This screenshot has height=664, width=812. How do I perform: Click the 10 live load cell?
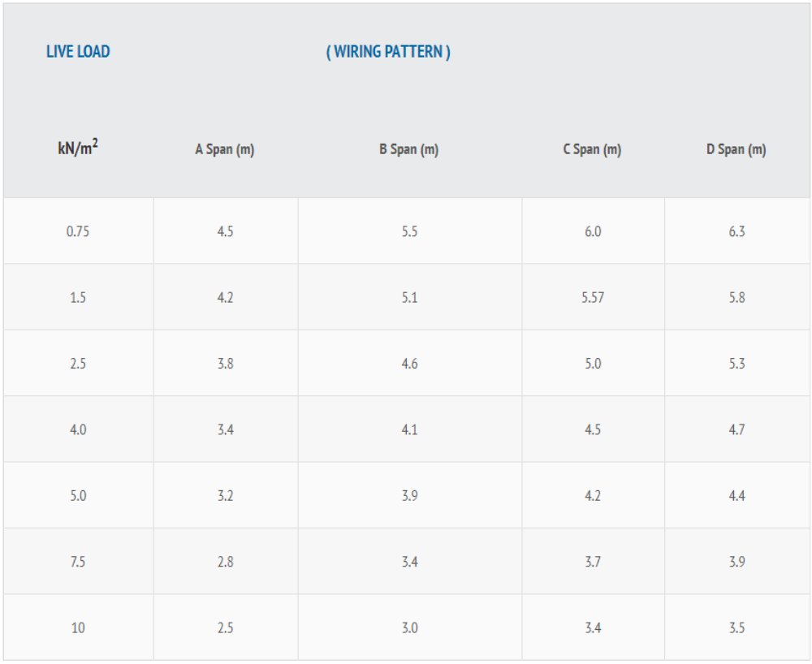click(78, 627)
